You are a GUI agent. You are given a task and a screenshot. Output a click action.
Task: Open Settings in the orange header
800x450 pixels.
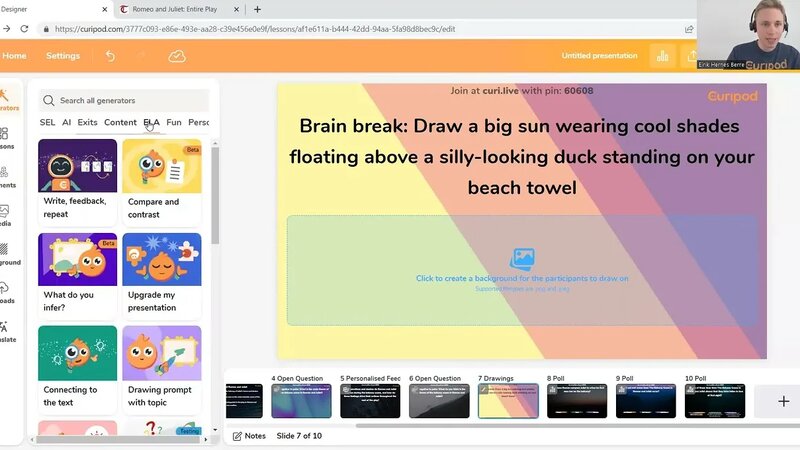click(63, 56)
